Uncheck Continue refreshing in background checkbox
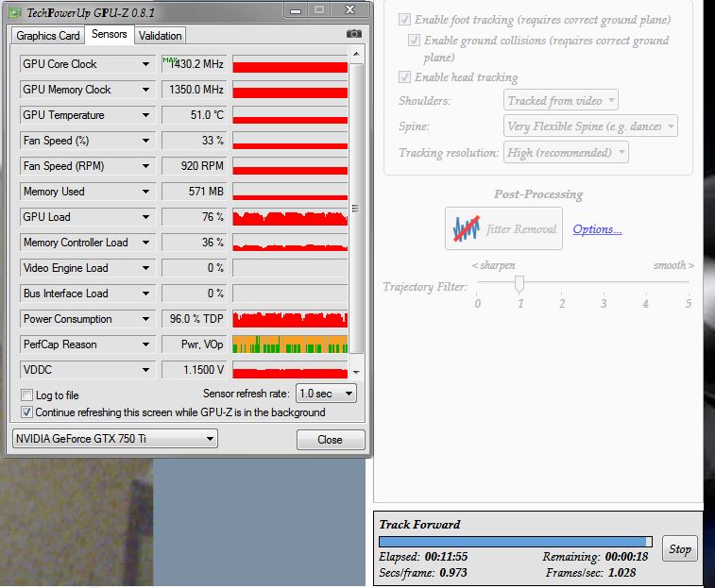This screenshot has width=715, height=588. (x=26, y=412)
